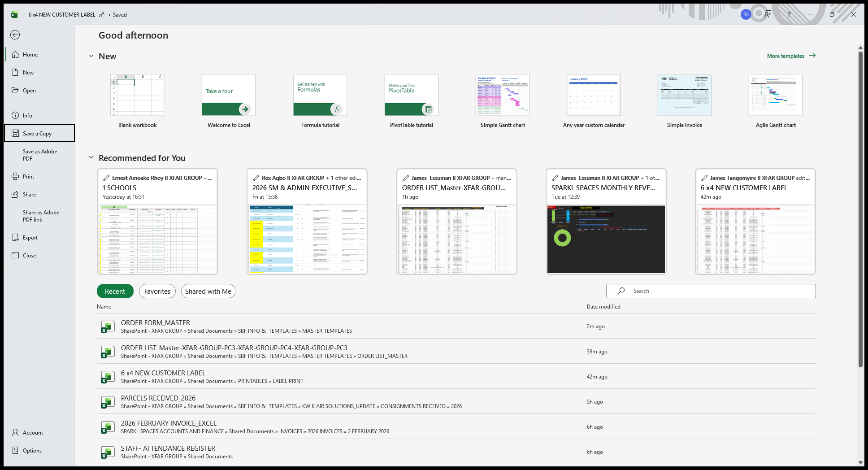Click the BS user profile avatar
The width and height of the screenshot is (868, 470).
[x=746, y=14]
